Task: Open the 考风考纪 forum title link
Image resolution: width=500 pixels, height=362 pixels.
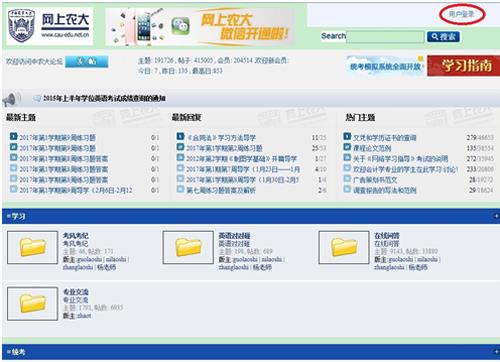Action: 76,236
